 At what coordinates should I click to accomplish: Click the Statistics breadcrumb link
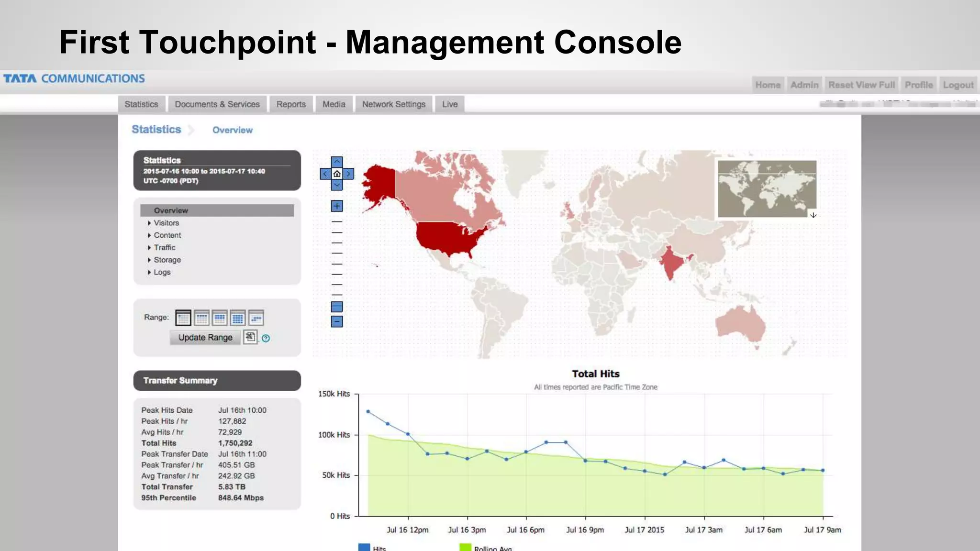pos(156,130)
